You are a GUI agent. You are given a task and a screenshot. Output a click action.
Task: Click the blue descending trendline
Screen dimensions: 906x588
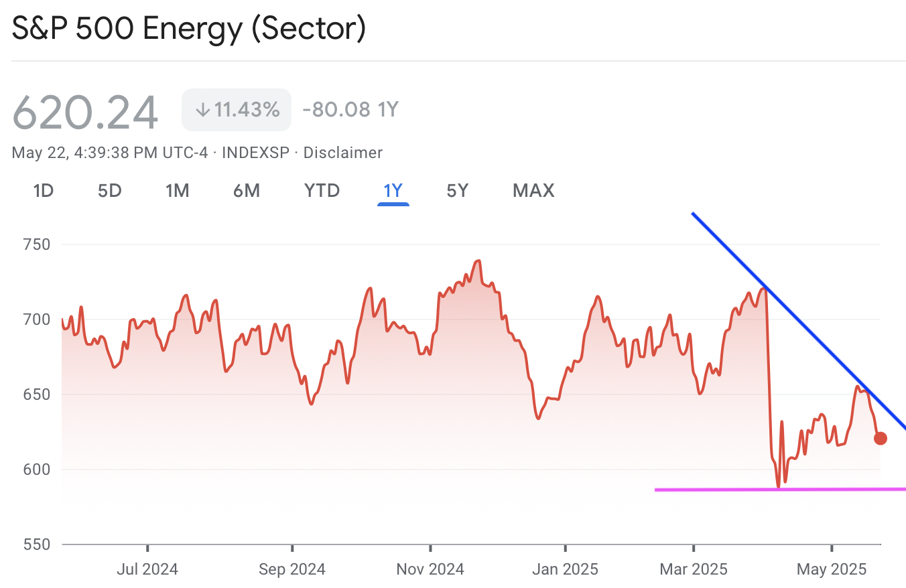[x=799, y=322]
